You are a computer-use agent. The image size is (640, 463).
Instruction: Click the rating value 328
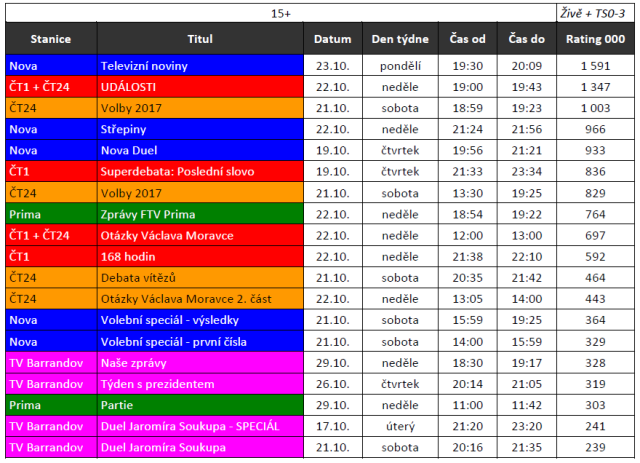point(596,363)
